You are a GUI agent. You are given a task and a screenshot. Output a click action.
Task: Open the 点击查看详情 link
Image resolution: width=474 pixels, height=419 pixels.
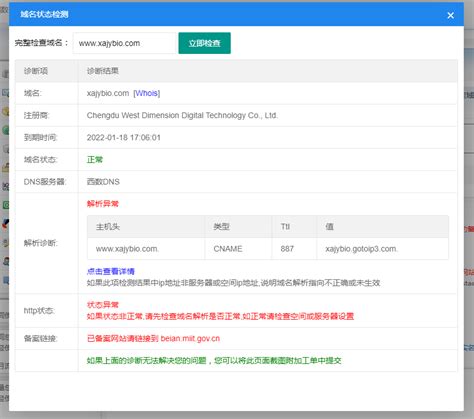[x=111, y=271]
